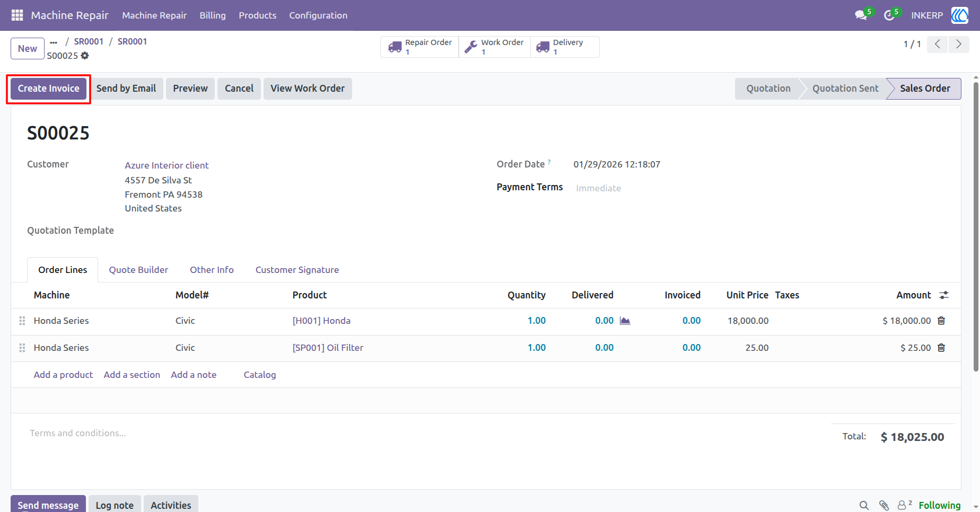The image size is (980, 512).
Task: Click the New record button
Action: (28, 49)
